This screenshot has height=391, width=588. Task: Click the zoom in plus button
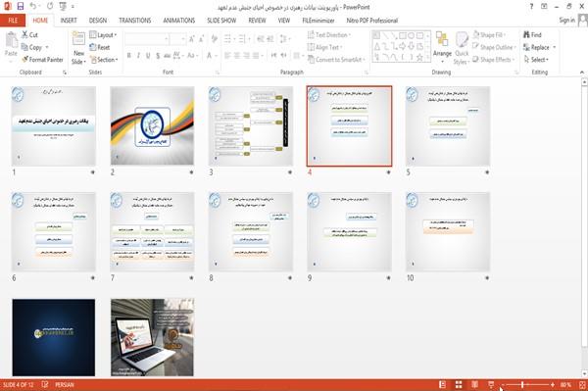click(x=553, y=384)
